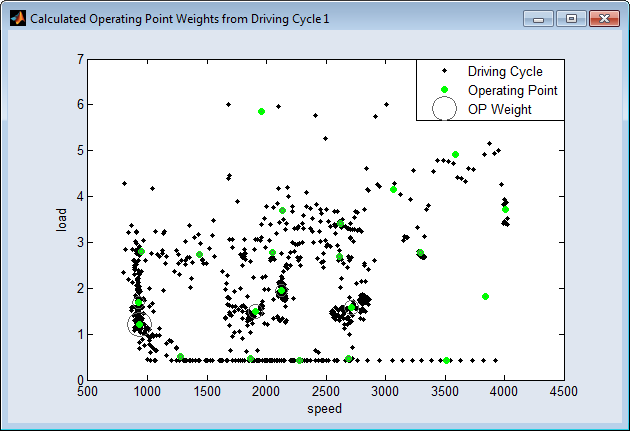Image resolution: width=630 pixels, height=431 pixels.
Task: Select the 'OP Weight' legend text
Action: point(500,109)
